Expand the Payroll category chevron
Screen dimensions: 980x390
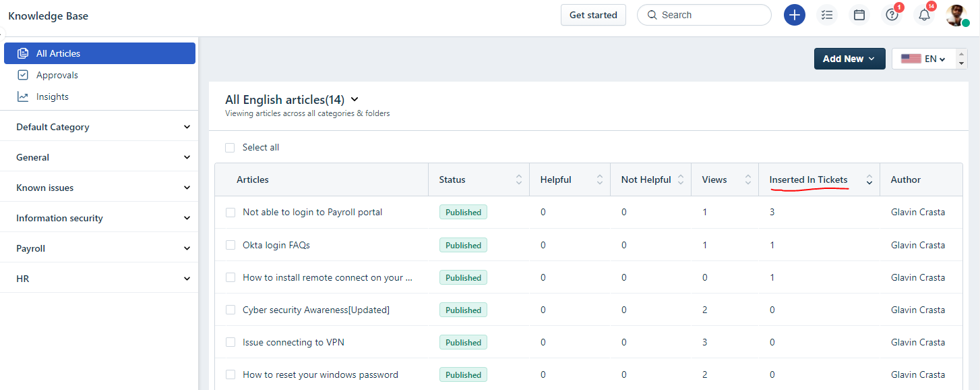pos(187,248)
